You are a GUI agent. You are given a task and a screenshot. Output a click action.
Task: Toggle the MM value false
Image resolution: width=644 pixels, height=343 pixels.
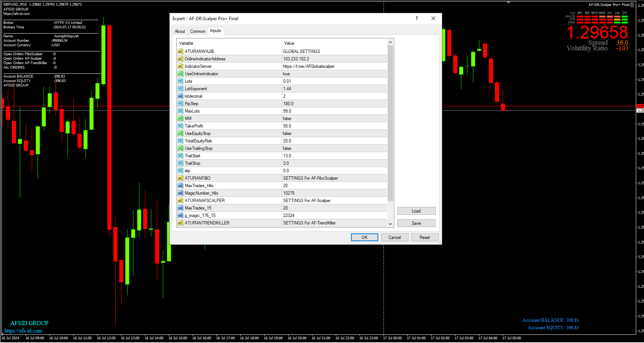point(335,119)
